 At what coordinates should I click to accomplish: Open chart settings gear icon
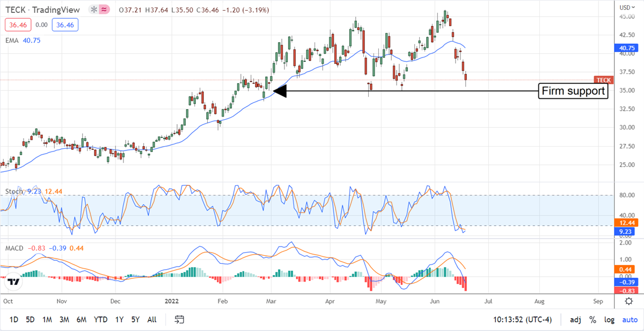[x=628, y=301]
